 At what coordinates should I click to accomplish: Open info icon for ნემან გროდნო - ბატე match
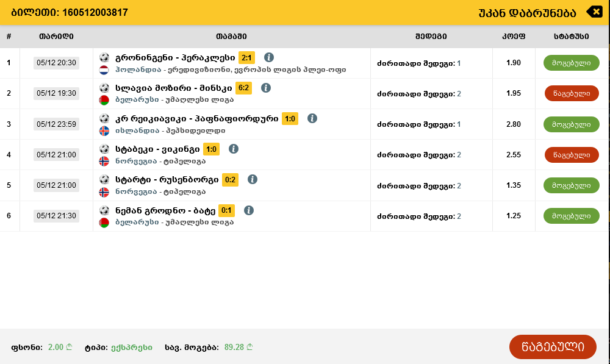tap(249, 210)
